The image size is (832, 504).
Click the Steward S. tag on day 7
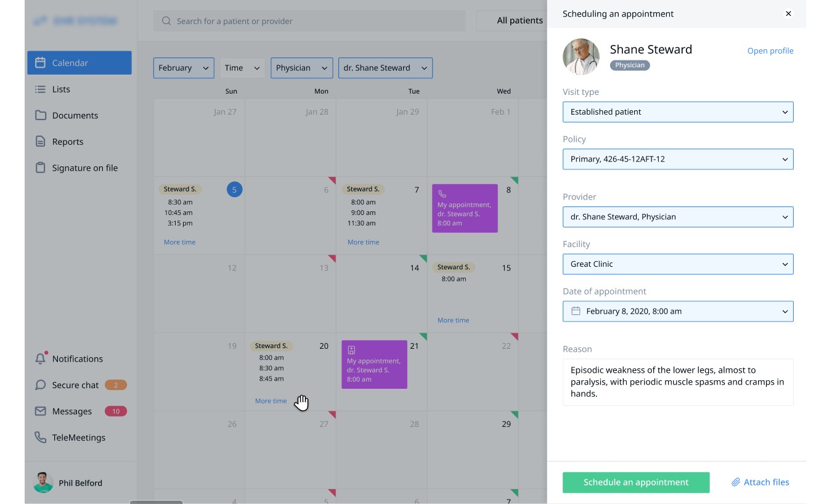point(363,189)
